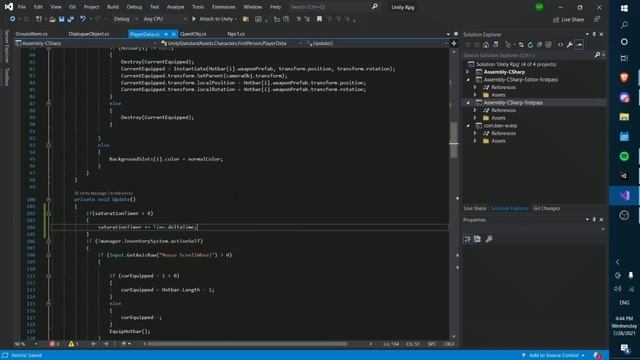Click Add to Source Control
The image size is (640, 360).
(553, 356)
